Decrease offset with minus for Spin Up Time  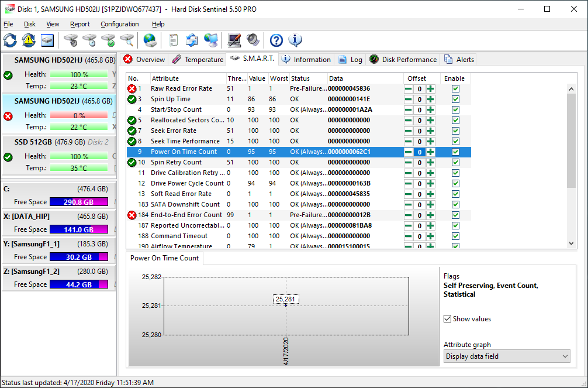409,99
